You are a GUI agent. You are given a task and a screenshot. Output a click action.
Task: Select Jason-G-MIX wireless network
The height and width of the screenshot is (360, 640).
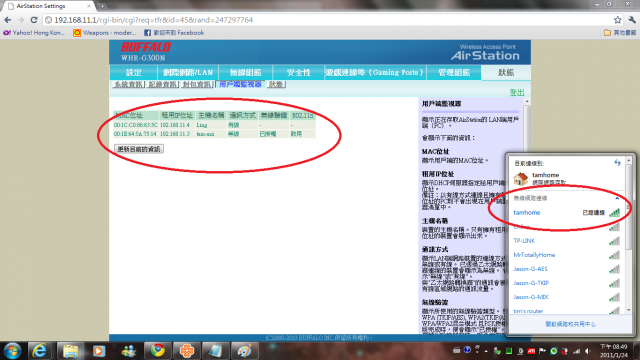click(567, 297)
